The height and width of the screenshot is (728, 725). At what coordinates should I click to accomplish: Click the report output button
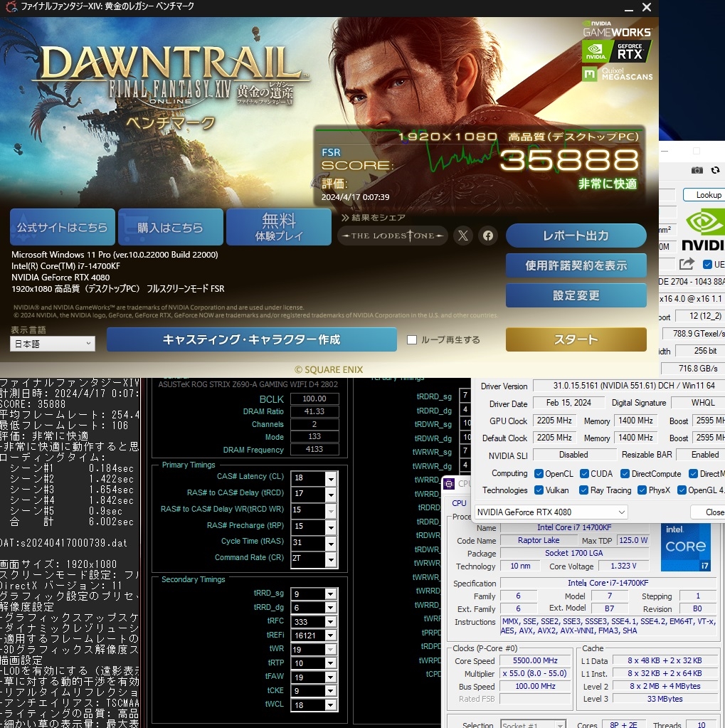pyautogui.click(x=576, y=236)
